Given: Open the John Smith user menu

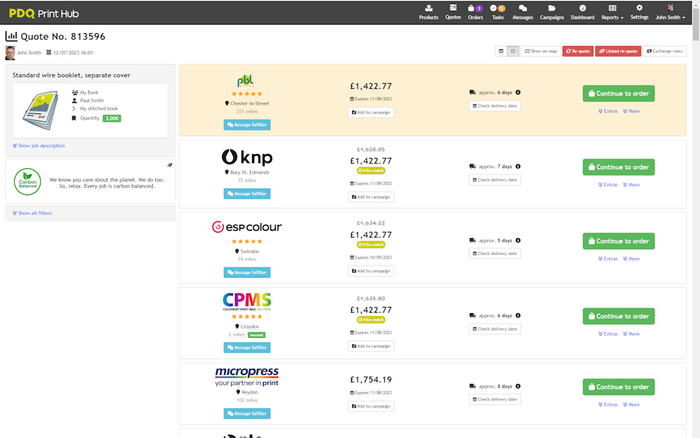Looking at the screenshot, I should 670,12.
